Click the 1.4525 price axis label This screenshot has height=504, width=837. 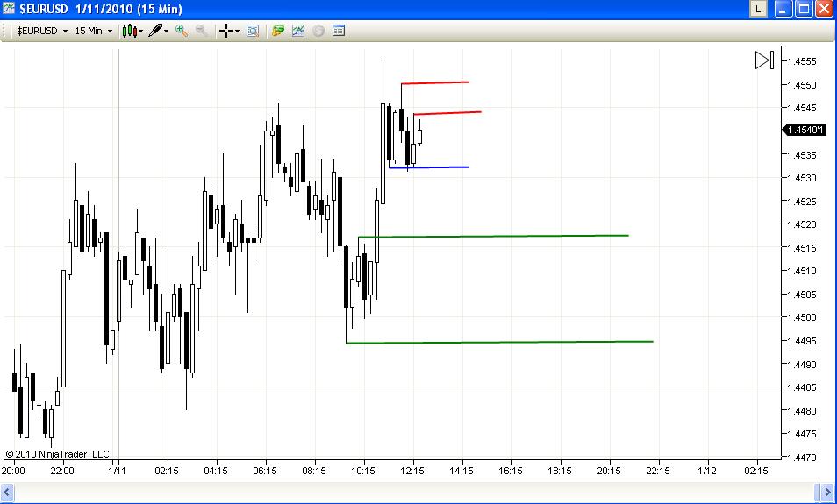(x=802, y=201)
